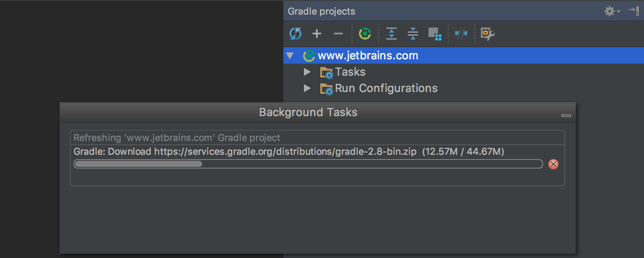Click the Gradle download progress bar
The height and width of the screenshot is (258, 644).
308,164
